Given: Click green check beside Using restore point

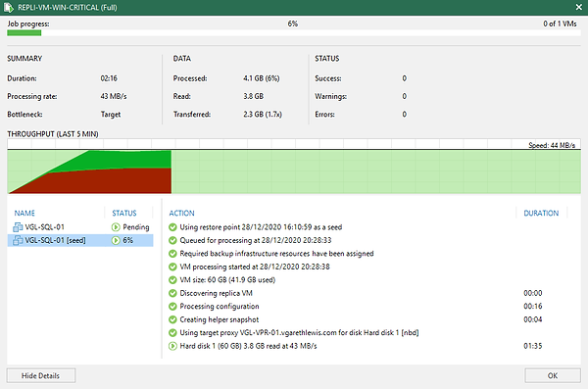Looking at the screenshot, I should coord(172,227).
